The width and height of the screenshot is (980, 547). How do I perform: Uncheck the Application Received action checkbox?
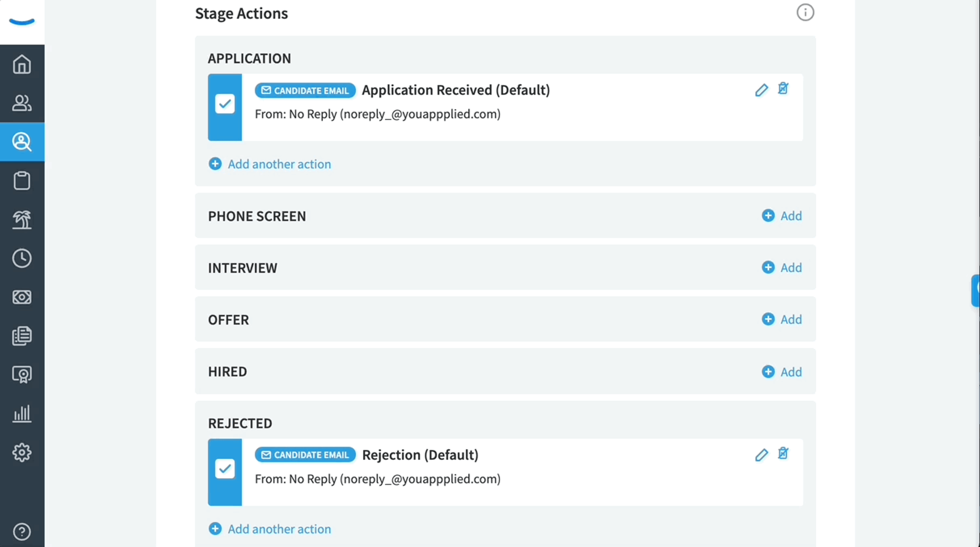pyautogui.click(x=225, y=104)
